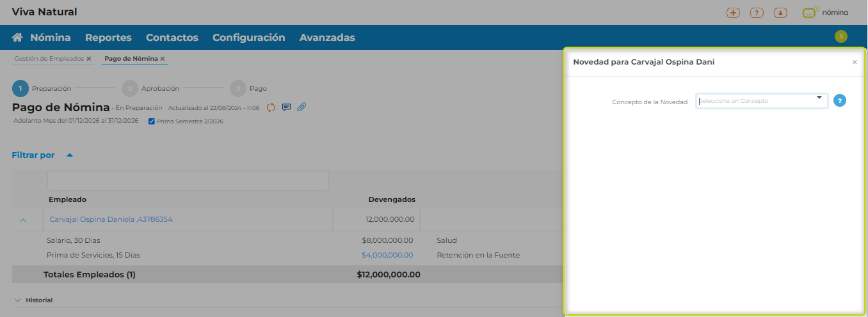Open the comments speech bubble icon
The image size is (868, 317).
tap(286, 107)
